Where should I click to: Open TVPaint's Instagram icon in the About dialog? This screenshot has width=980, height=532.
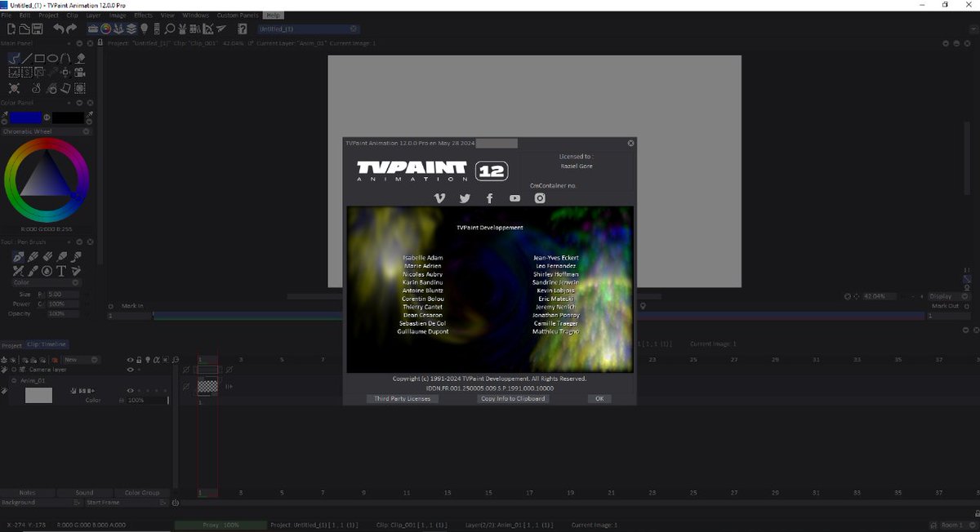pyautogui.click(x=540, y=198)
